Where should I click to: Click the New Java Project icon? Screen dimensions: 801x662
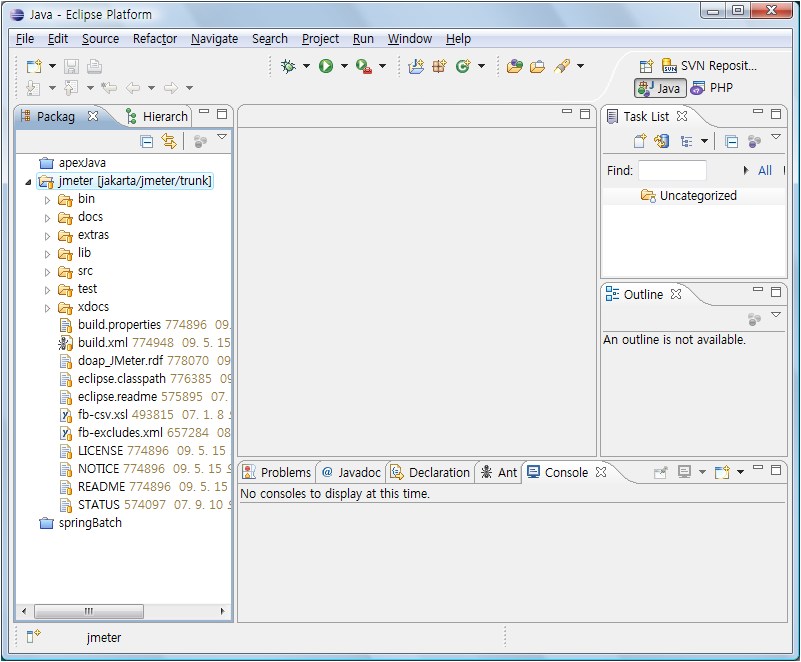pyautogui.click(x=416, y=66)
